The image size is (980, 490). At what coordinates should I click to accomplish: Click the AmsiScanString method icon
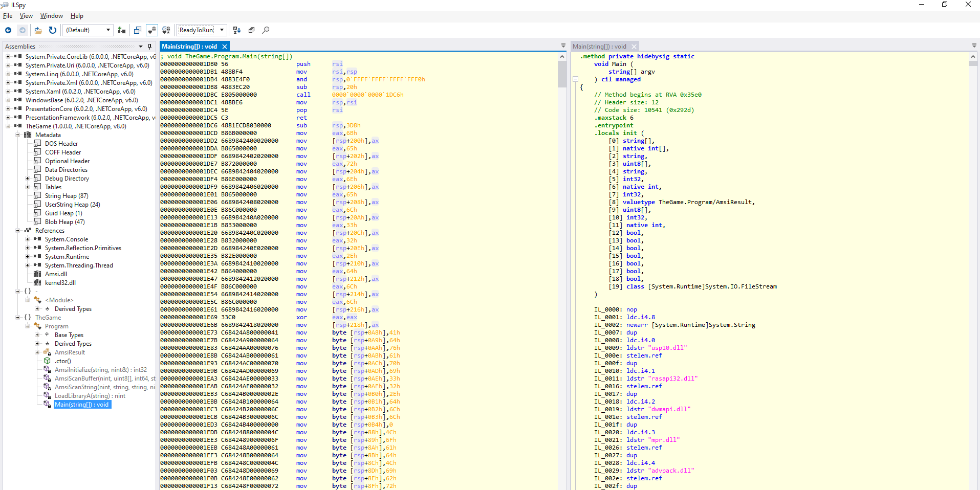click(x=47, y=387)
